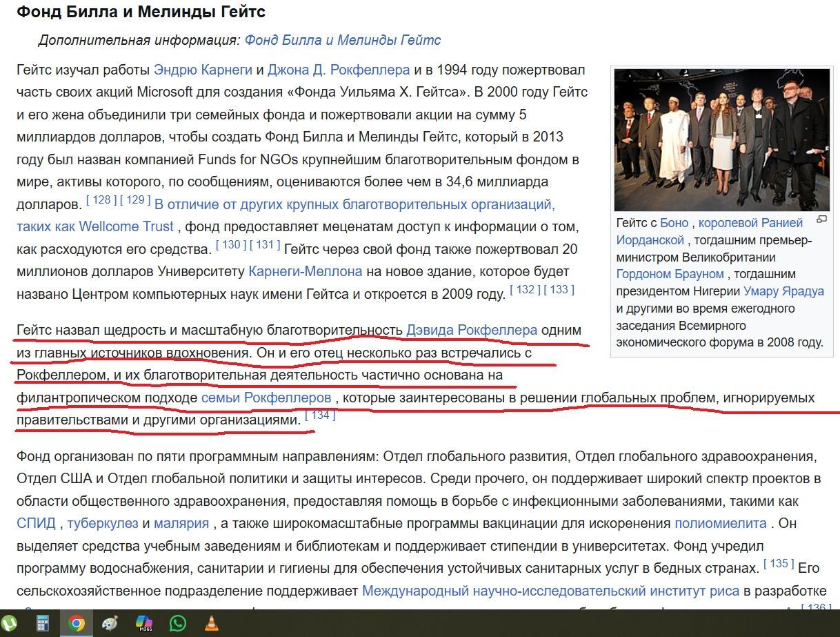
Task: Click the 'Боно' link in image caption
Action: (x=674, y=223)
